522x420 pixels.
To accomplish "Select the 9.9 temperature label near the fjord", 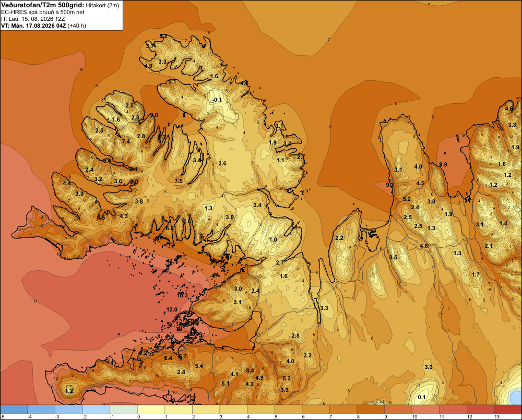I will coord(443,164).
